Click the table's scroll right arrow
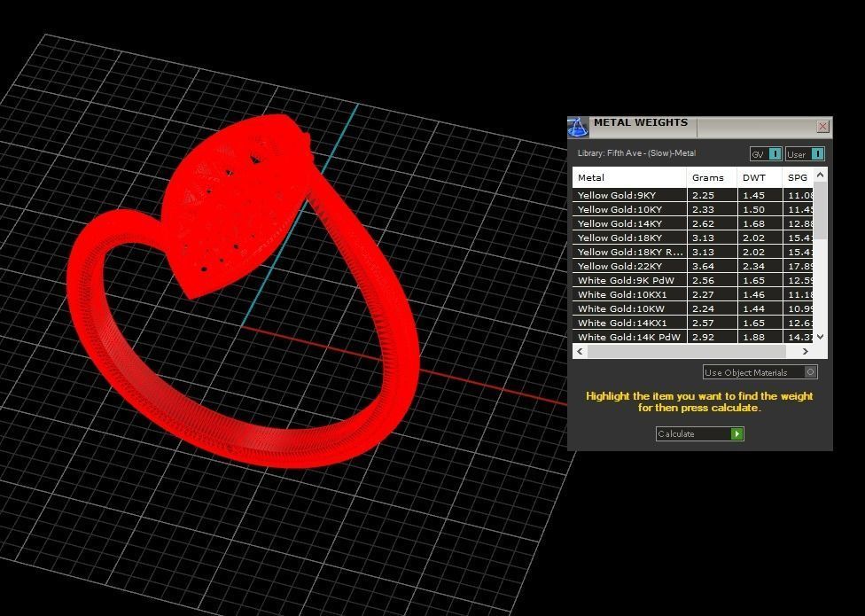Viewport: 865px width, 616px height. tap(806, 351)
